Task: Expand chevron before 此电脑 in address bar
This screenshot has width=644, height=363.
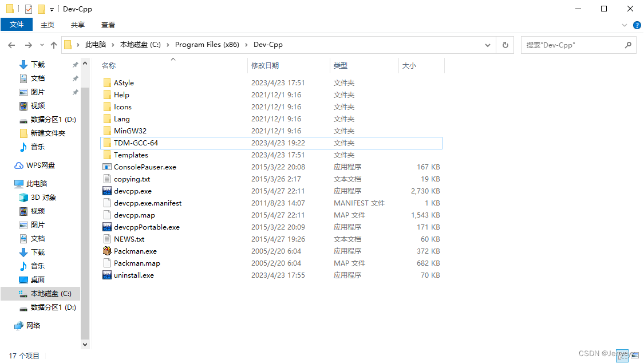Action: 78,45
